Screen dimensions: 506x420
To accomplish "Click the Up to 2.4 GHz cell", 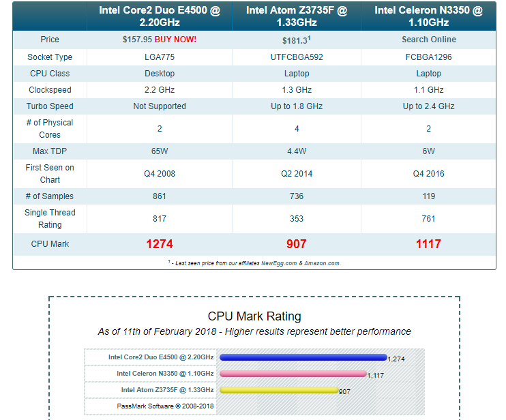I will click(428, 106).
